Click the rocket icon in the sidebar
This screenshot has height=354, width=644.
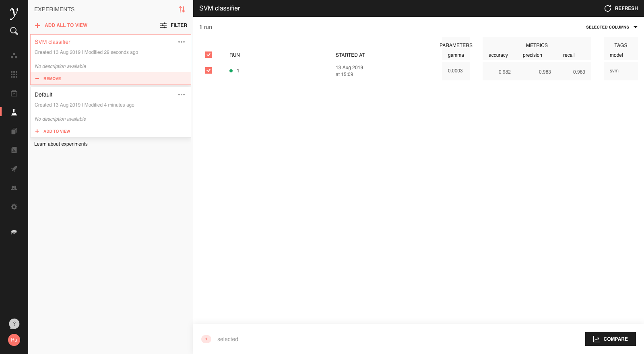14,169
